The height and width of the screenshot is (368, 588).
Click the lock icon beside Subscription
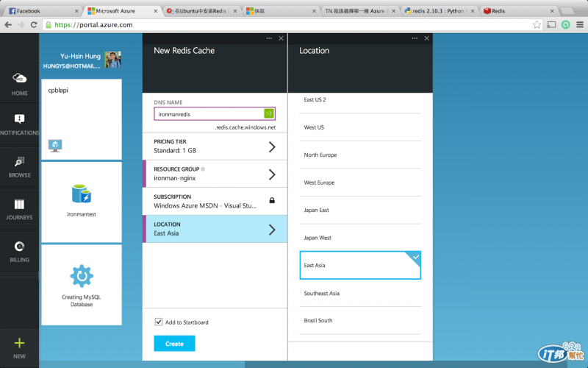272,200
